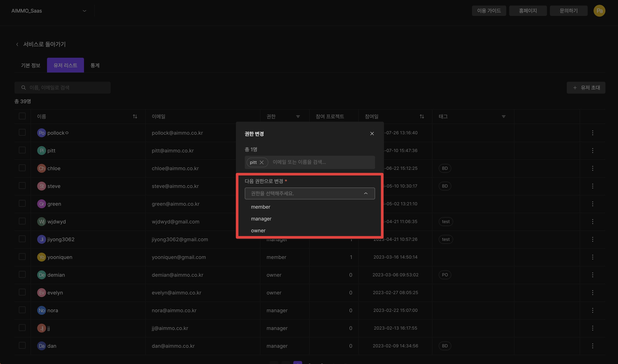Sort the table by 참여일 column
This screenshot has height=364, width=618.
[x=422, y=117]
